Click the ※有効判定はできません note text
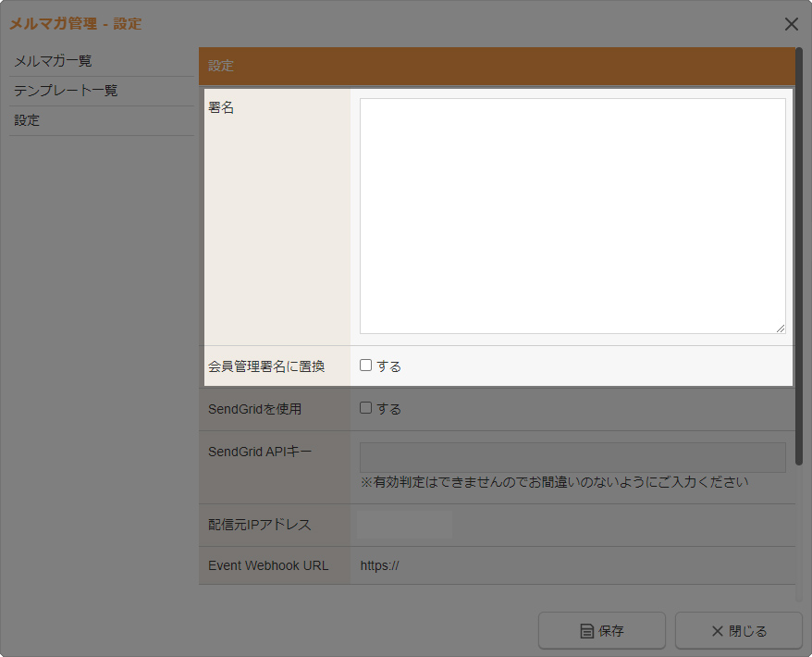Viewport: 812px width, 657px height. click(554, 482)
